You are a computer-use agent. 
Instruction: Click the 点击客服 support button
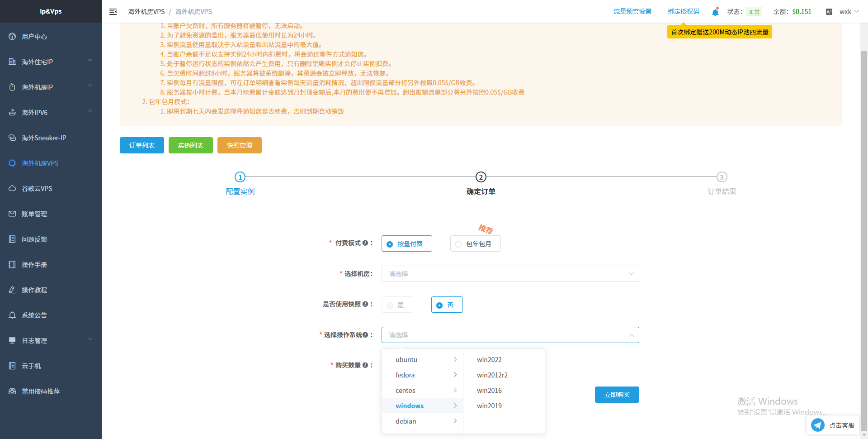point(833,425)
